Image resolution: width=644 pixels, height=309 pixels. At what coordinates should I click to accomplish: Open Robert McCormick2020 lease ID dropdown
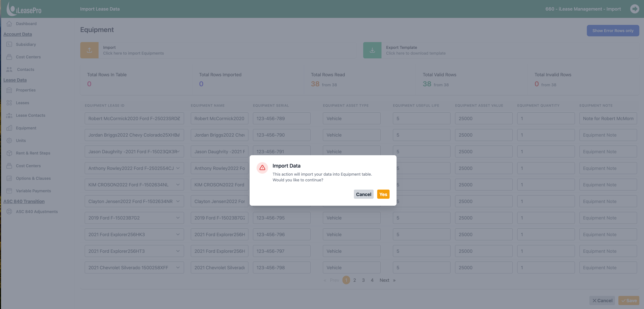coord(134,118)
